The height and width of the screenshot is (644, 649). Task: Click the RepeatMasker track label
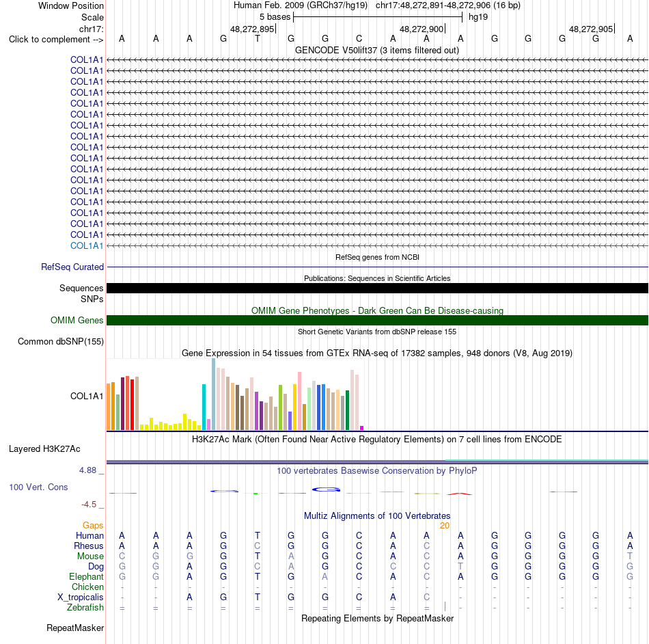coord(75,628)
